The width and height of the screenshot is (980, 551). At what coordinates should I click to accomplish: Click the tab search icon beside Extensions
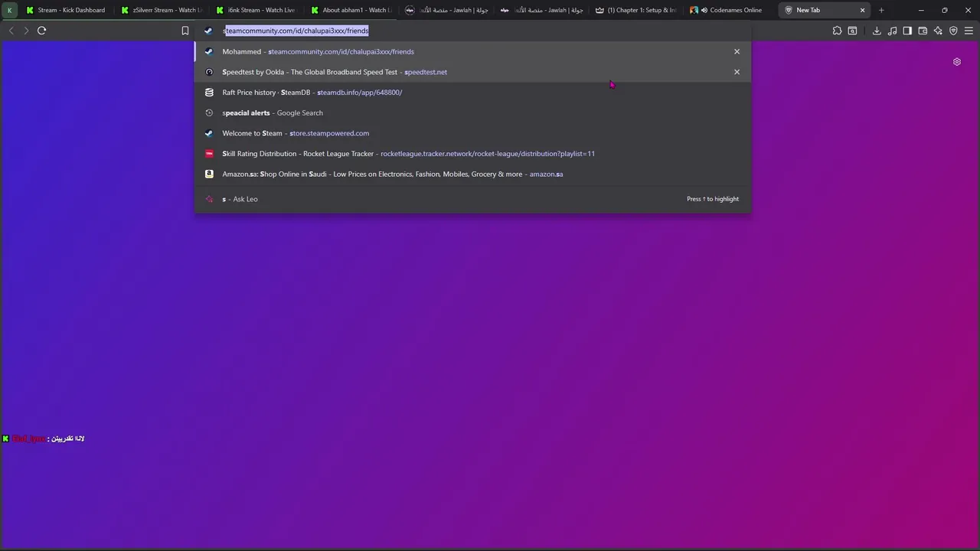tap(852, 31)
